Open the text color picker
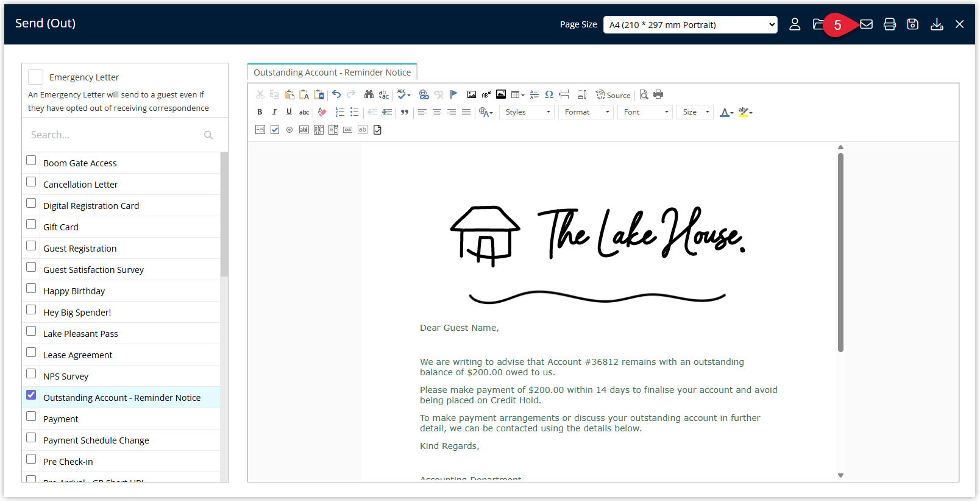The width and height of the screenshot is (980, 502). [726, 112]
